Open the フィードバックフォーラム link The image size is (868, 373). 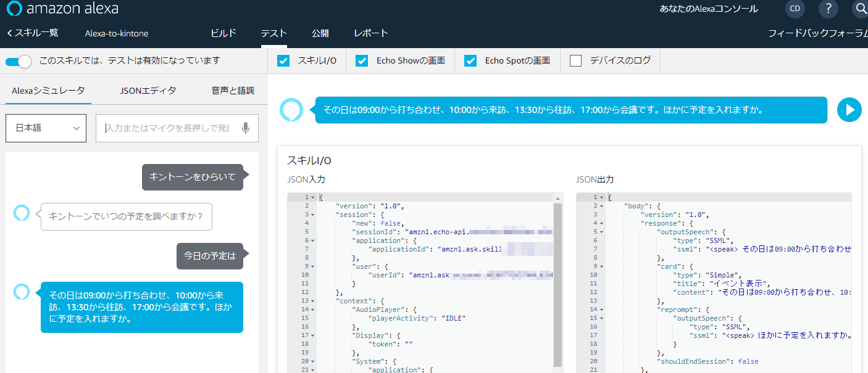817,33
